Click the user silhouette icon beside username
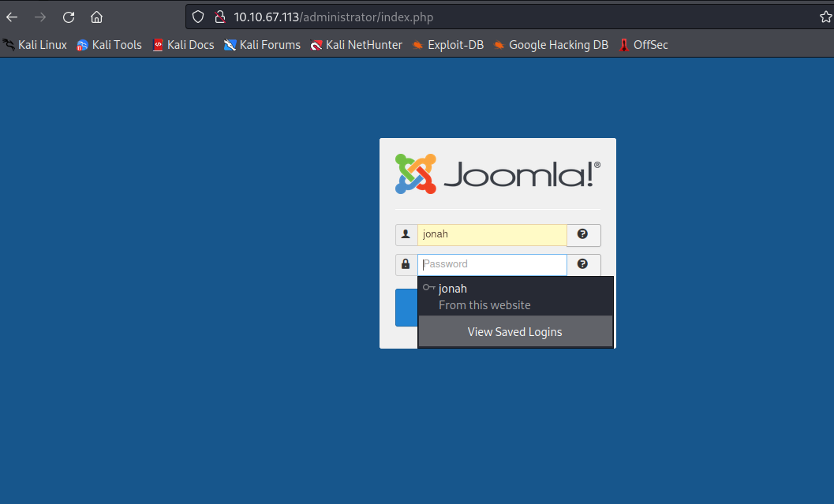834x504 pixels. [406, 234]
